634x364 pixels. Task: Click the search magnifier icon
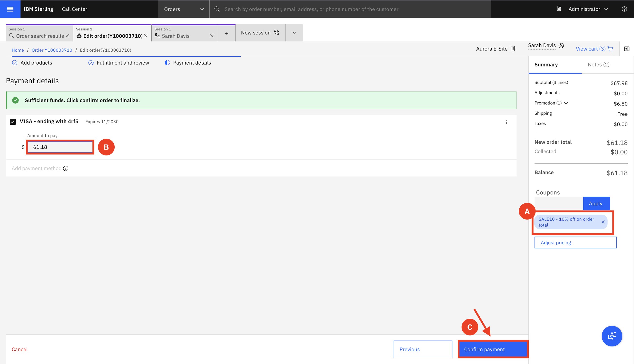click(x=217, y=9)
